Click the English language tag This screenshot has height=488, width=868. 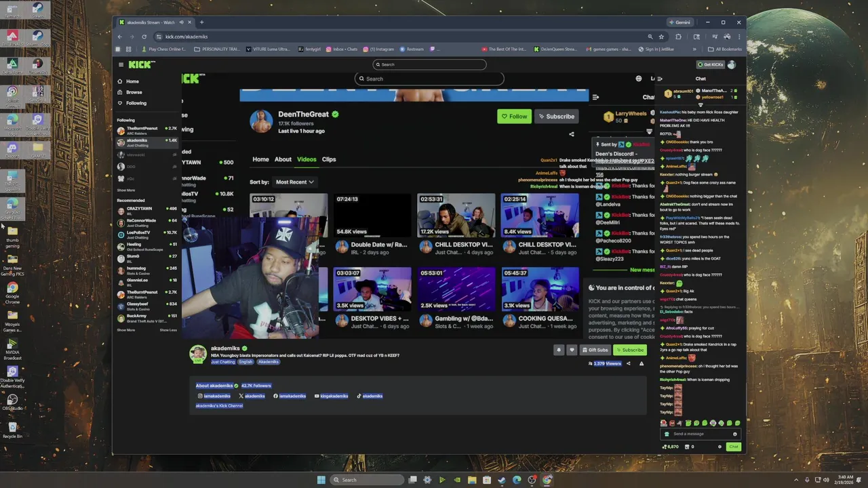click(x=245, y=362)
